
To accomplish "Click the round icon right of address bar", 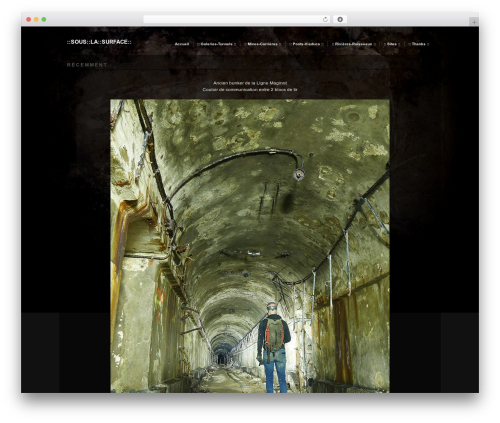I will point(340,19).
